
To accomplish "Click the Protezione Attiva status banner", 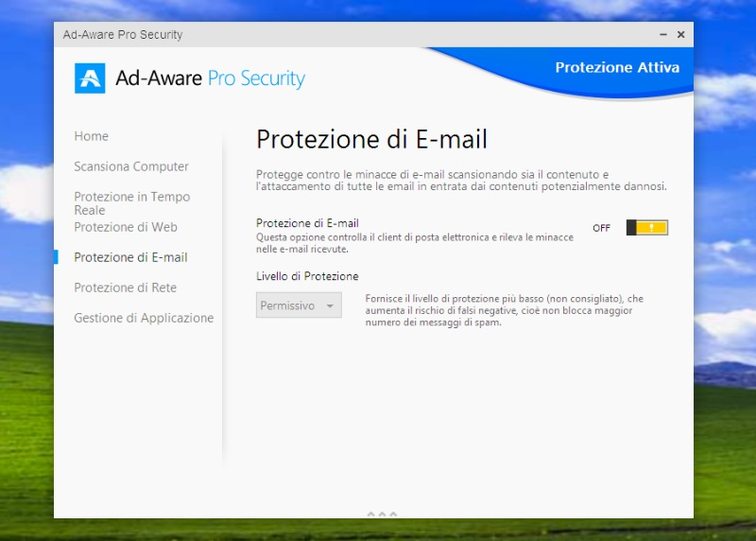I will 616,68.
